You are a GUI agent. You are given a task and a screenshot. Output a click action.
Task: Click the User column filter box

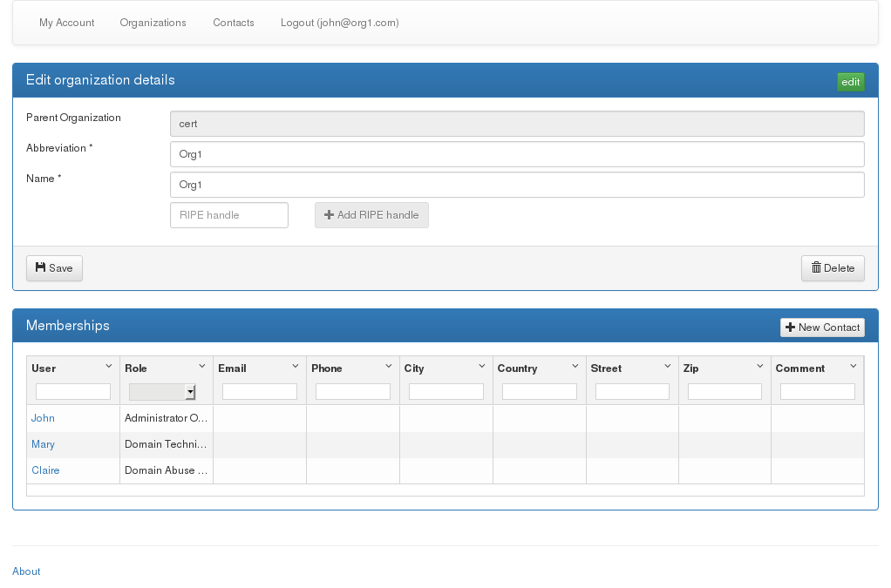coord(73,392)
